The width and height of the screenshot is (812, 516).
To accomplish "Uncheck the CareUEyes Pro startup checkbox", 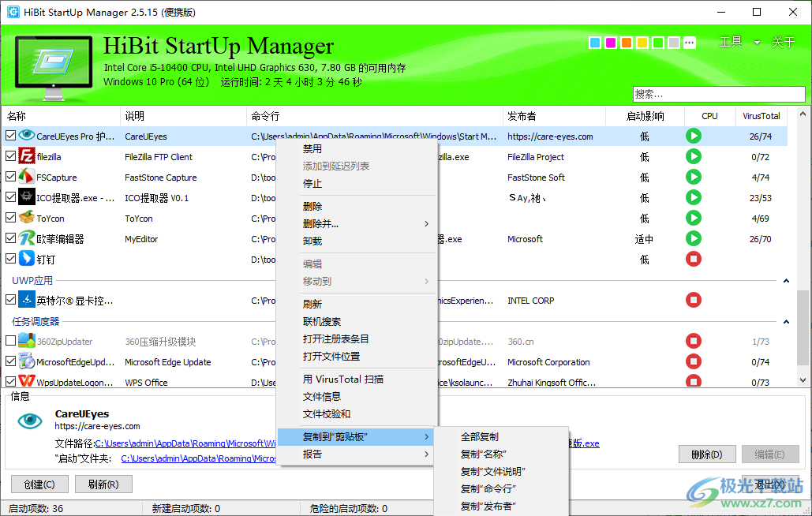I will click(10, 136).
